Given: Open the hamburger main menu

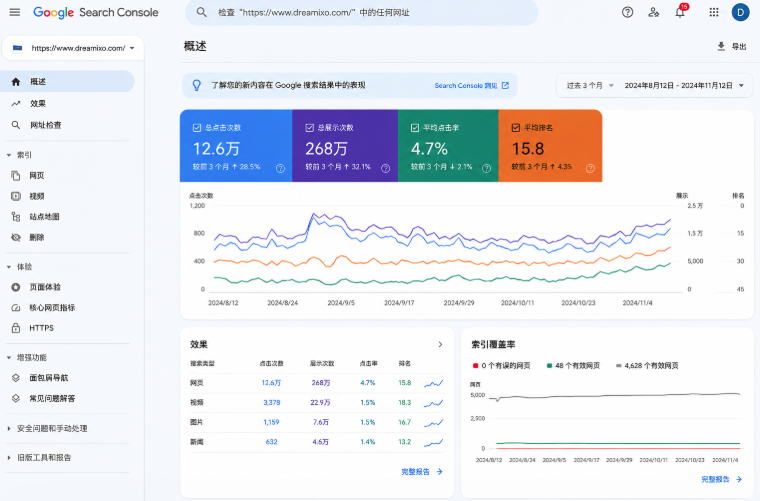Looking at the screenshot, I should coord(15,12).
